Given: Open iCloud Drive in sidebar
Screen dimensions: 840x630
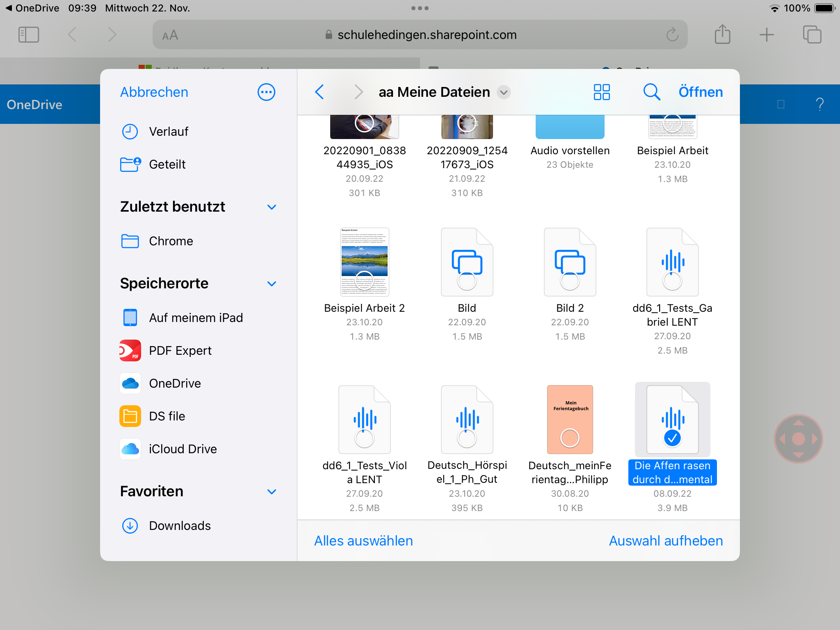Looking at the screenshot, I should [182, 449].
